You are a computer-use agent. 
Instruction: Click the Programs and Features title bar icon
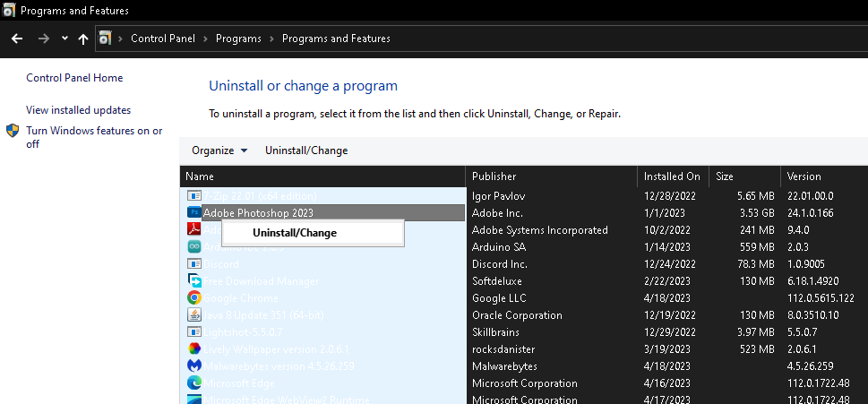pyautogui.click(x=10, y=11)
